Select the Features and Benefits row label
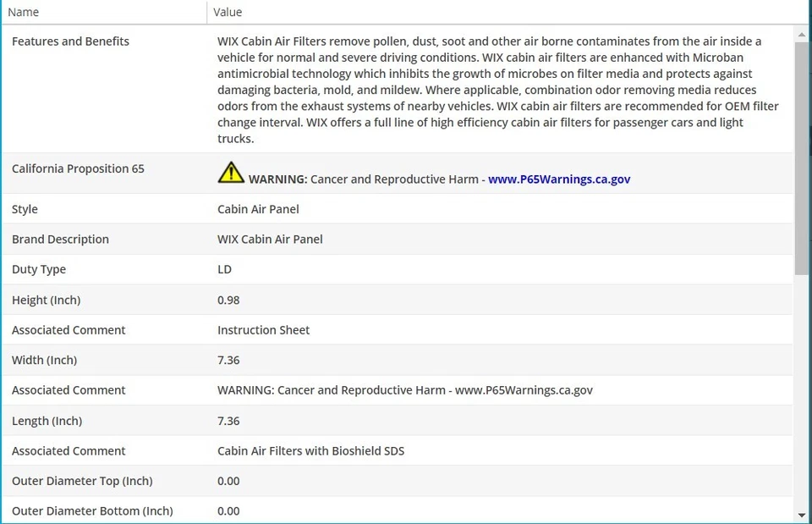The width and height of the screenshot is (812, 524). (x=70, y=41)
